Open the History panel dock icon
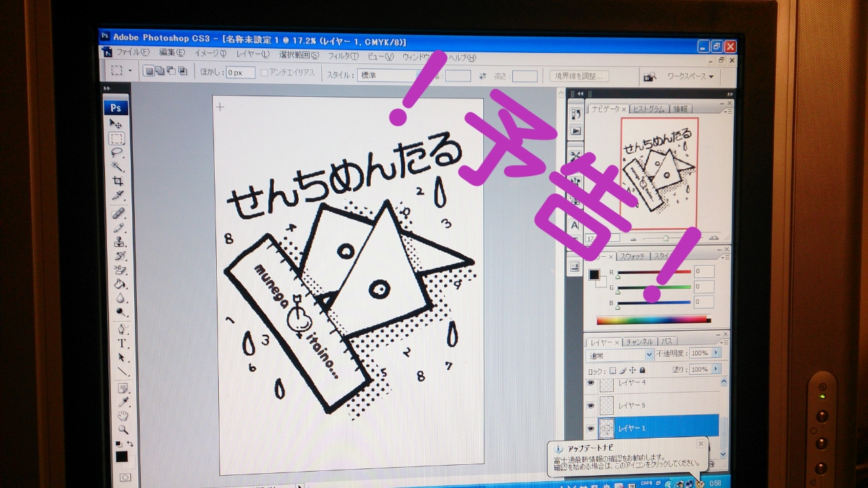868x488 pixels. (575, 114)
